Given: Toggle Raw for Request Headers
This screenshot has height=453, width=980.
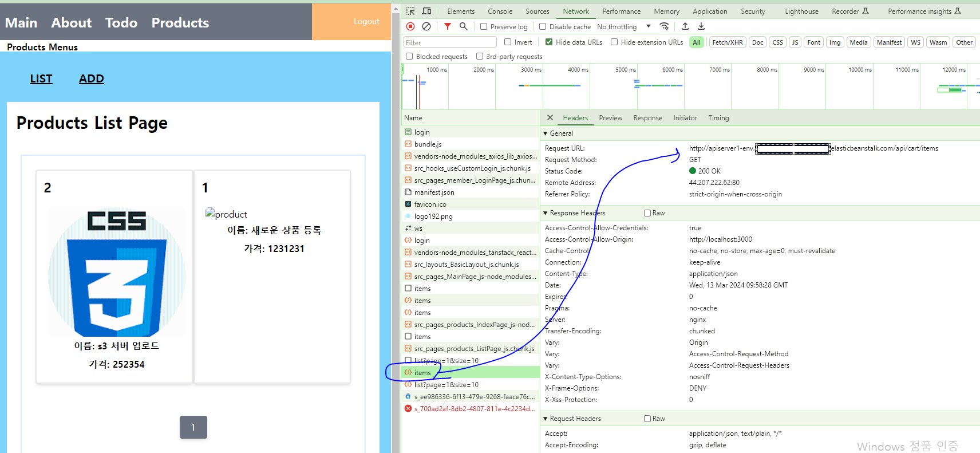Looking at the screenshot, I should (647, 419).
